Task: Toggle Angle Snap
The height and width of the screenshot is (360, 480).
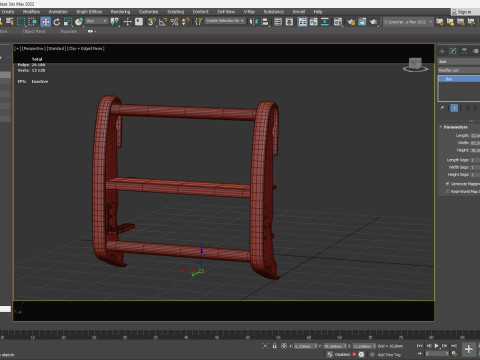Action: click(x=163, y=22)
